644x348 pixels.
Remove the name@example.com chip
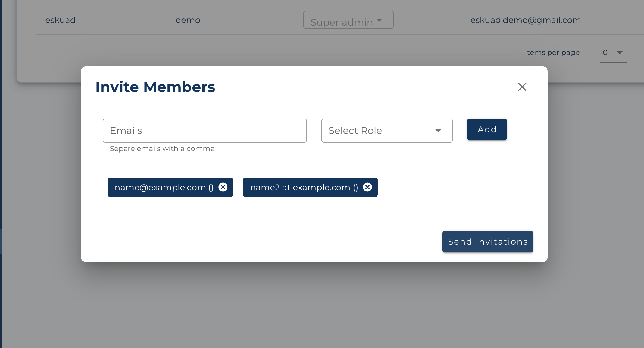[223, 187]
